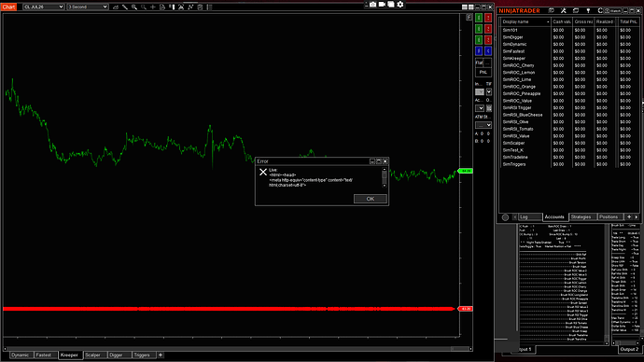
Task: Open the strategies icon in chart toolbar
Action: 190,7
